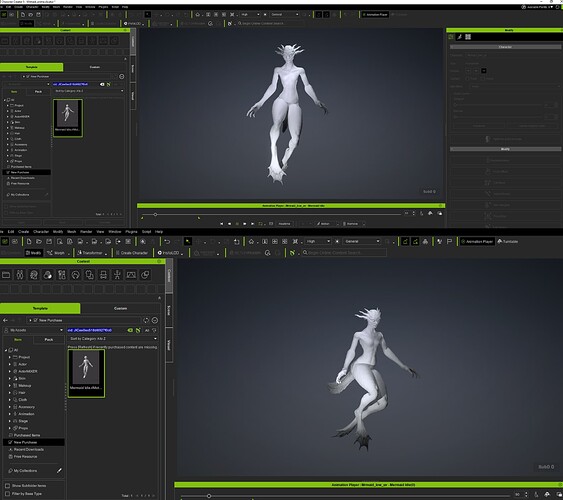Image resolution: width=563 pixels, height=500 pixels.
Task: Click InstaLOD button in lower window toolbar
Action: tap(169, 253)
